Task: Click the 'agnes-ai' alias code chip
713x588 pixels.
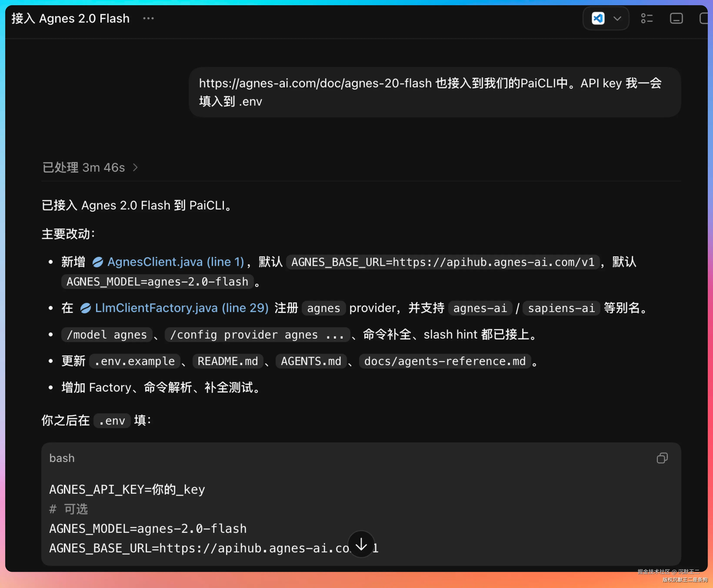Action: click(480, 308)
